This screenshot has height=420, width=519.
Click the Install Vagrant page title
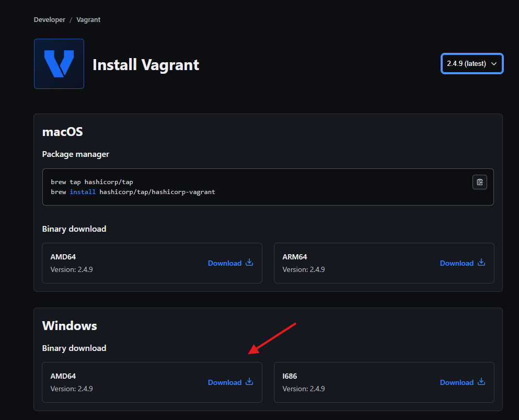point(146,65)
